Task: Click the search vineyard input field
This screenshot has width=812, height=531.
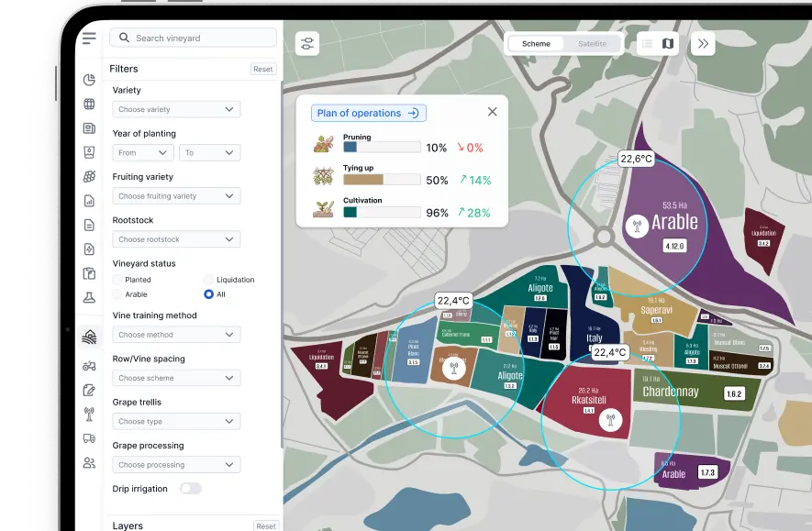Action: pyautogui.click(x=193, y=38)
